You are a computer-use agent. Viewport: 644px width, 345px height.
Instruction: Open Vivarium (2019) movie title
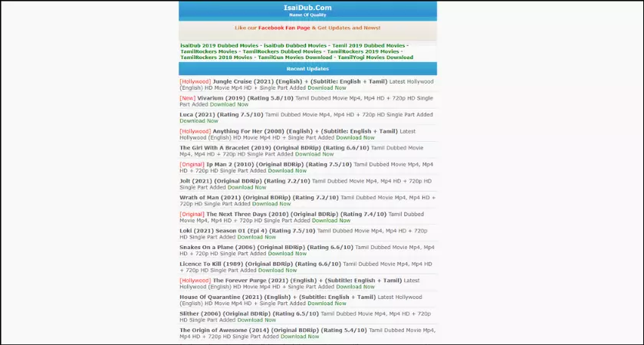click(245, 99)
